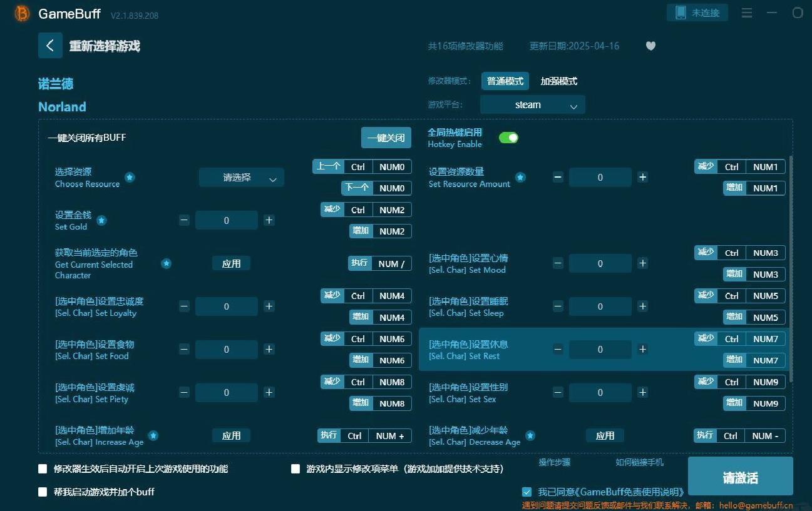Increase Set Gold value with plus

point(269,220)
